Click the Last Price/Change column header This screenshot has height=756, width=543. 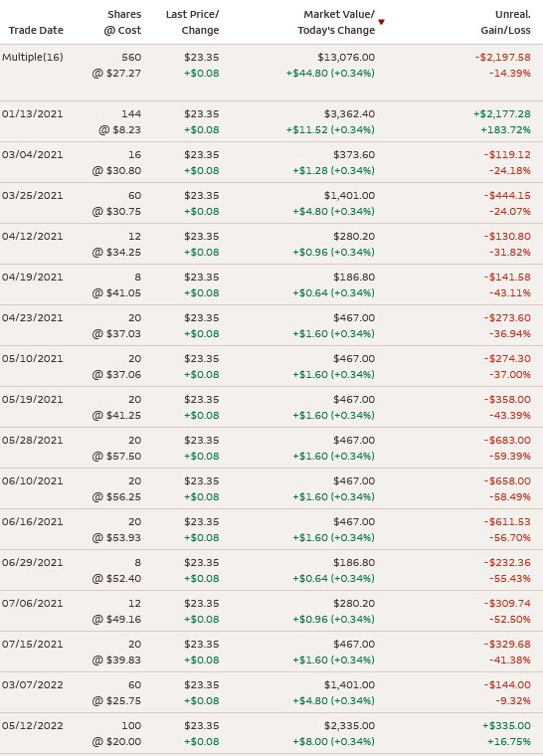click(192, 22)
